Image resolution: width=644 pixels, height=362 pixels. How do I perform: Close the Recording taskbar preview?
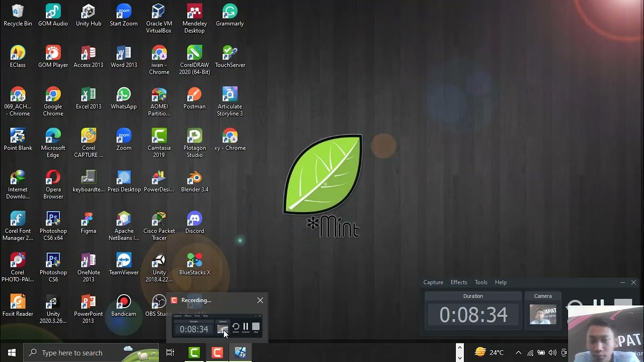click(x=260, y=300)
